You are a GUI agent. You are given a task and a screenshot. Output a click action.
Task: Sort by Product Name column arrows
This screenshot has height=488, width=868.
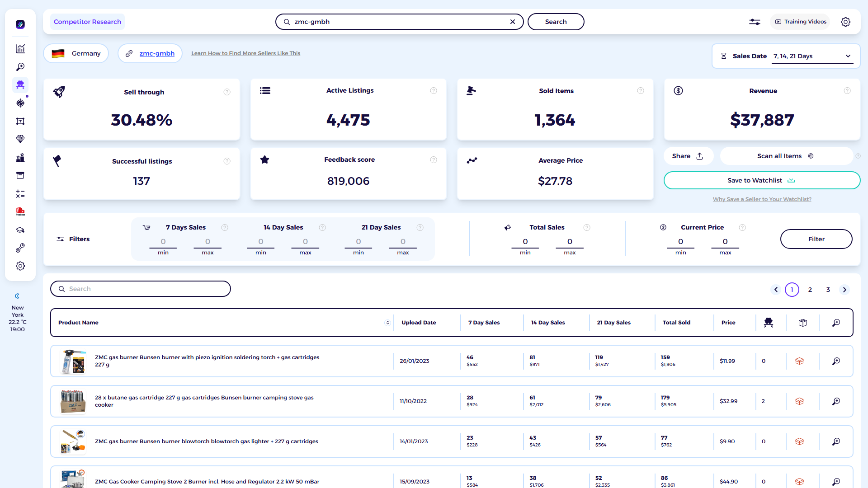[387, 323]
